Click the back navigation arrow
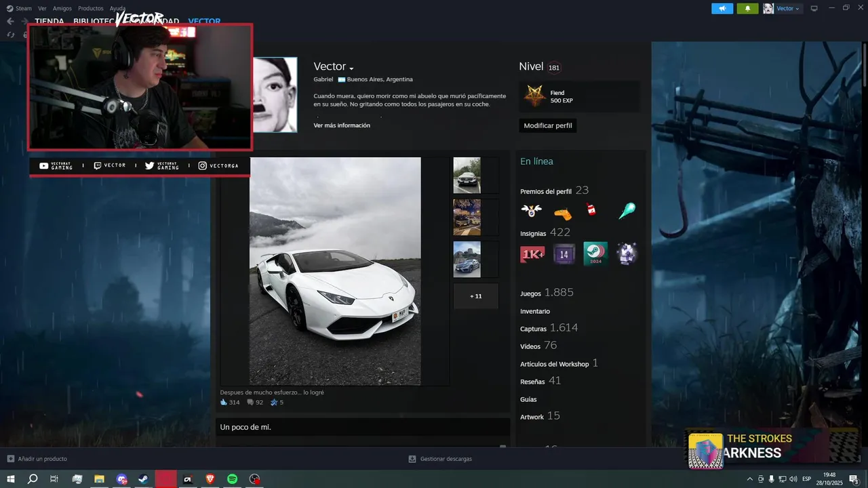 click(x=10, y=21)
